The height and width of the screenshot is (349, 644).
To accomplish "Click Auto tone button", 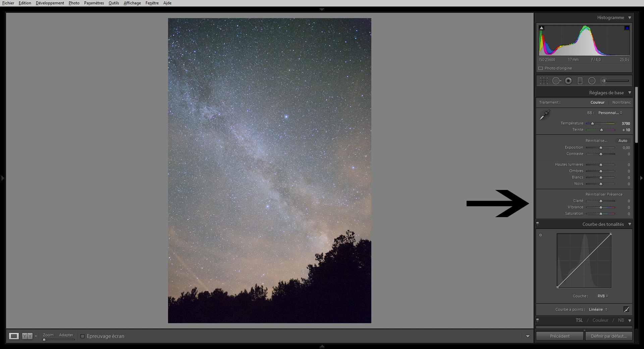I will 623,141.
